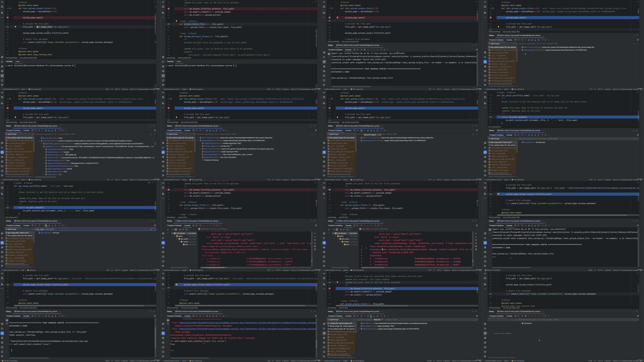Open MainThread dropdown in Step Into tooltip panel
The image size is (644, 362).
coord(342,320)
